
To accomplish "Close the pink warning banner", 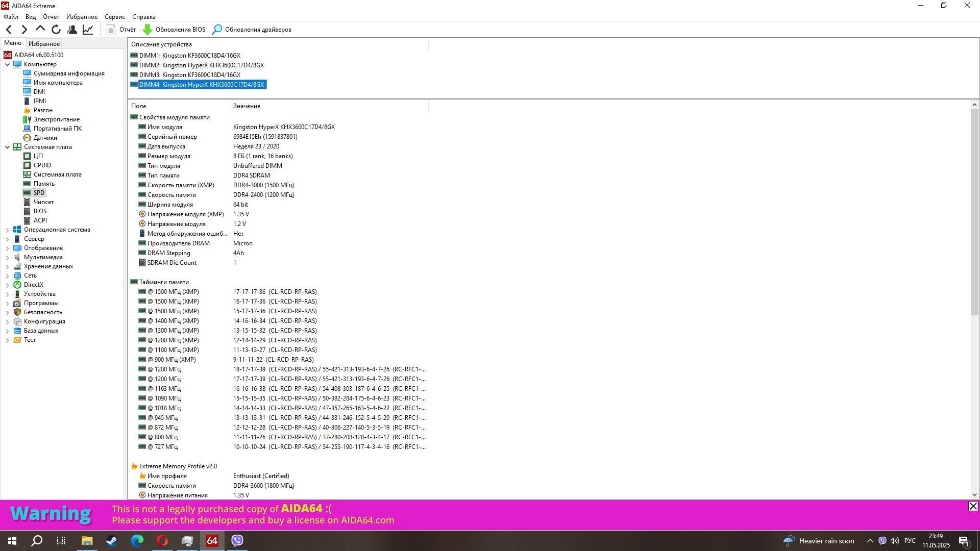I will [973, 506].
